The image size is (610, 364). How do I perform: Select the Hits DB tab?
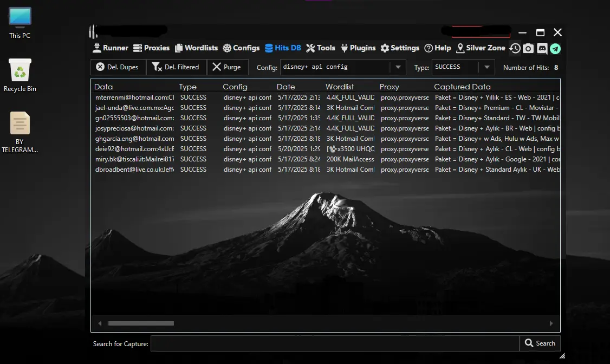(283, 48)
